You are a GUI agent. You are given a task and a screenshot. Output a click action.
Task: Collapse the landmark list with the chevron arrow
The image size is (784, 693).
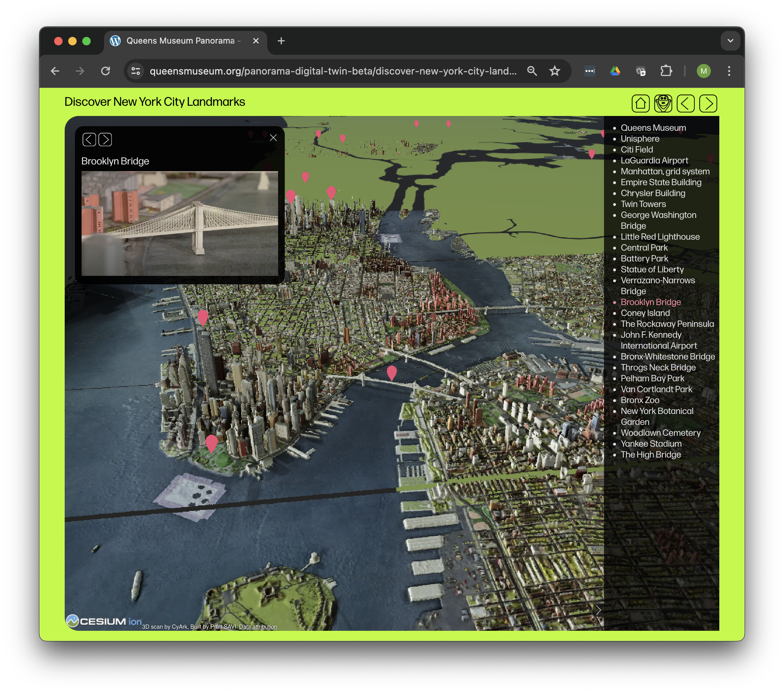click(598, 610)
